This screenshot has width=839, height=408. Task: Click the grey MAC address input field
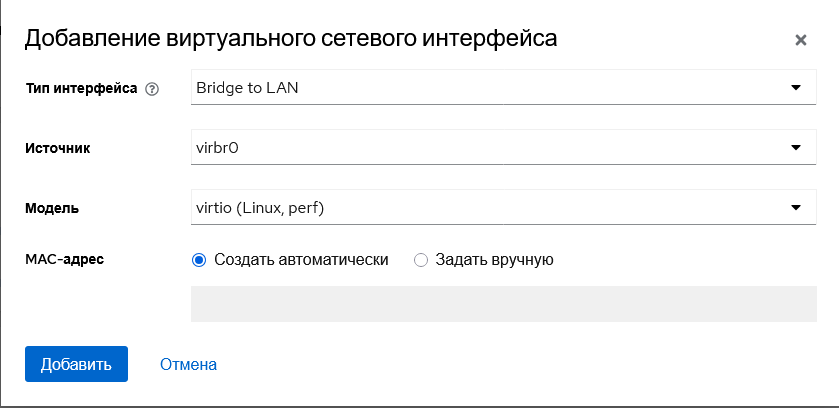click(x=503, y=304)
